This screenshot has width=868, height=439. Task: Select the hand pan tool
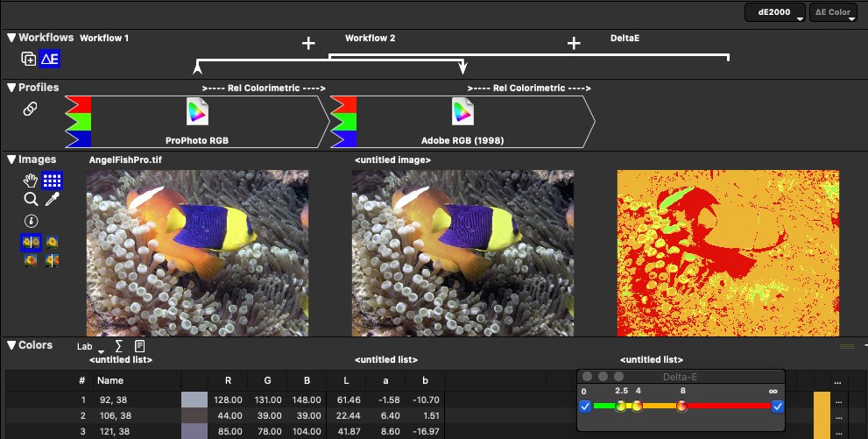(x=31, y=181)
